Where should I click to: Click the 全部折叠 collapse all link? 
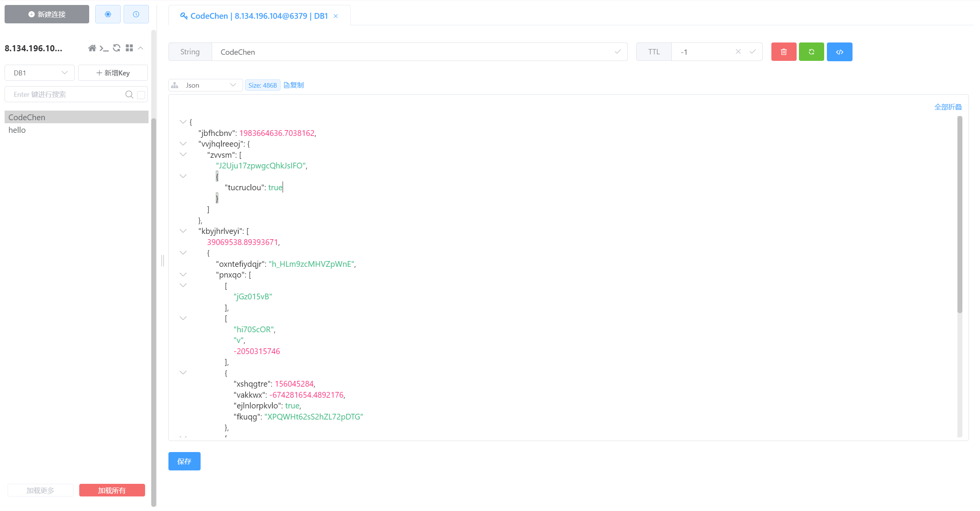[948, 107]
